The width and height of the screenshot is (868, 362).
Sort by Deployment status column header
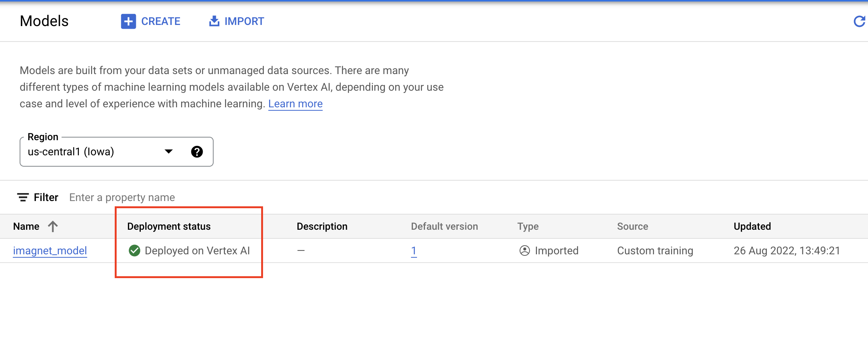point(169,226)
